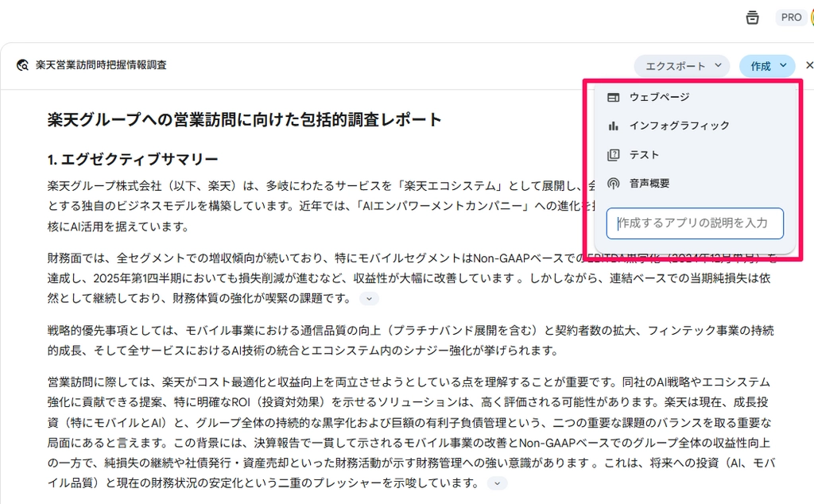Select 音声概要 from the create menu

point(695,183)
